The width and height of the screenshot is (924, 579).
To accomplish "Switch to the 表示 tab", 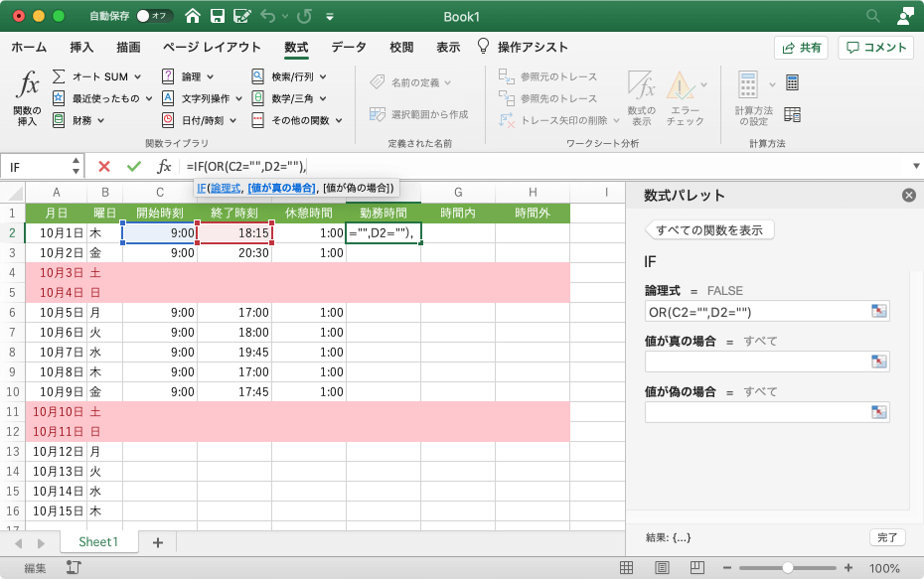I will point(448,47).
